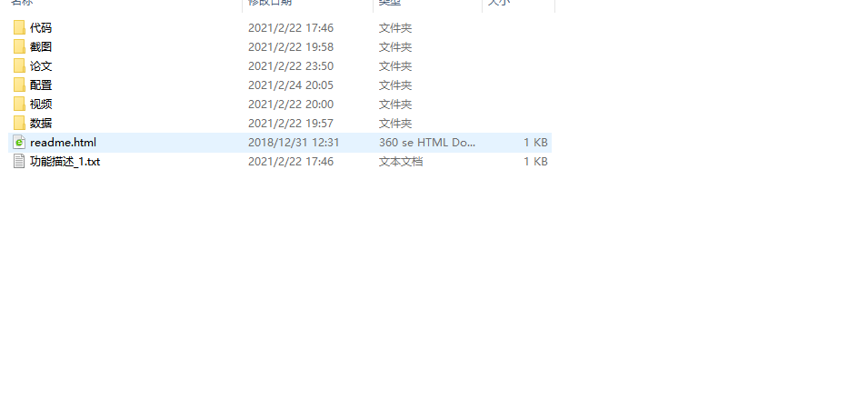This screenshot has width=868, height=409.
Task: Select the 代码 folder icon
Action: click(19, 27)
